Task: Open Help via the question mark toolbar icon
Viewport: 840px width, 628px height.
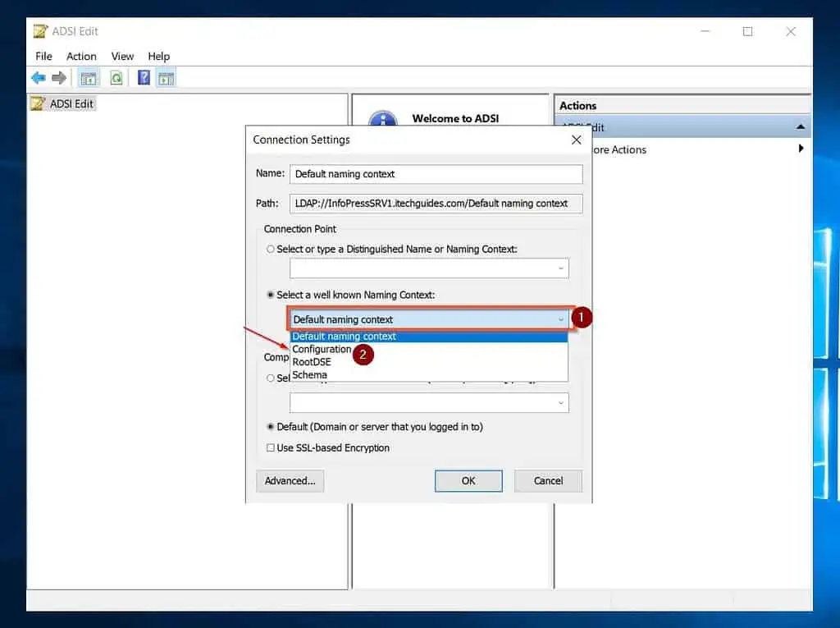Action: pyautogui.click(x=144, y=78)
